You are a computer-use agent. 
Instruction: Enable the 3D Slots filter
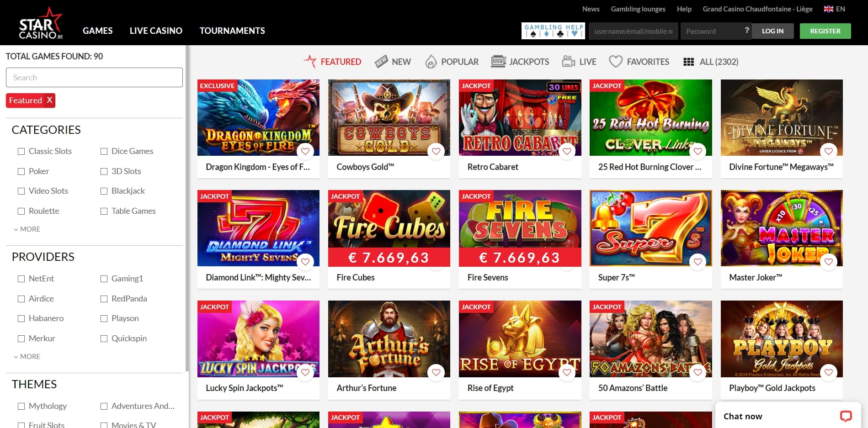click(x=104, y=171)
